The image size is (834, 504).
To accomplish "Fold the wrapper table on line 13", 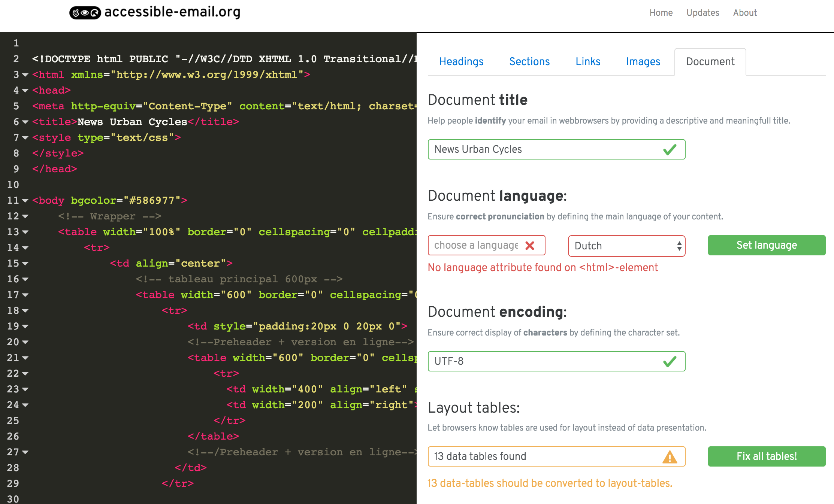I will click(25, 232).
